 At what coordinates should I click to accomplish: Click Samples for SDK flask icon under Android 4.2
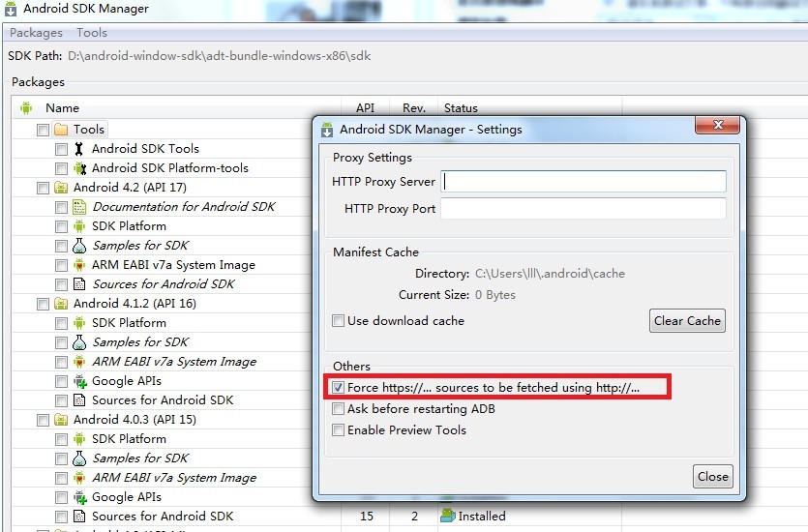click(x=79, y=246)
